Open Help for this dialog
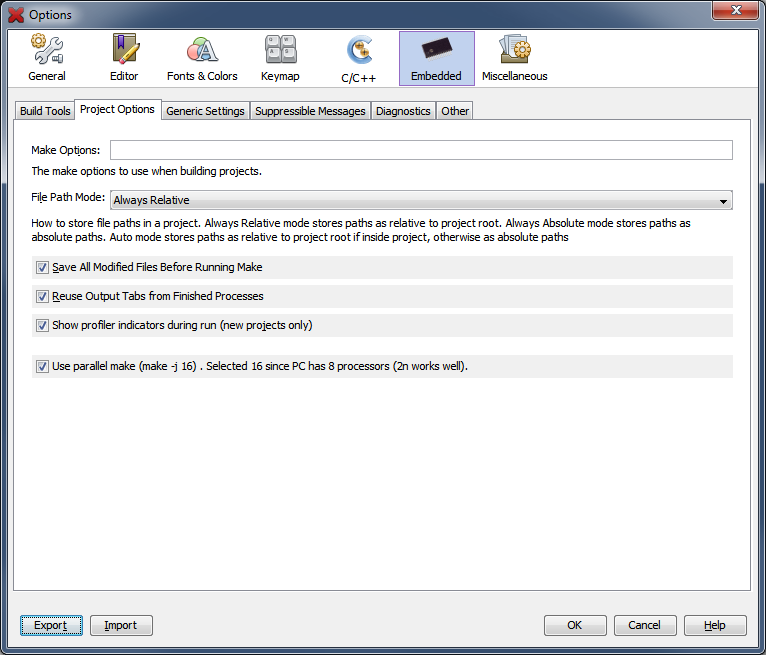This screenshot has width=766, height=655. pos(715,625)
